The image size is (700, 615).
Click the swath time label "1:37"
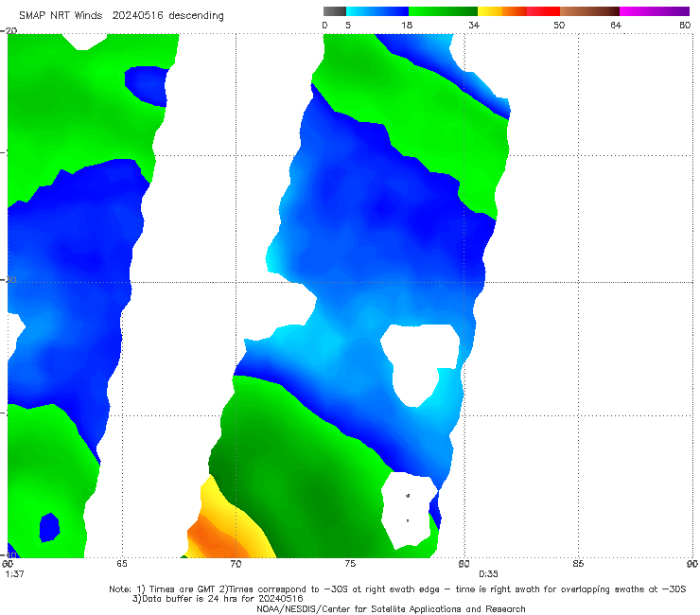[x=14, y=574]
